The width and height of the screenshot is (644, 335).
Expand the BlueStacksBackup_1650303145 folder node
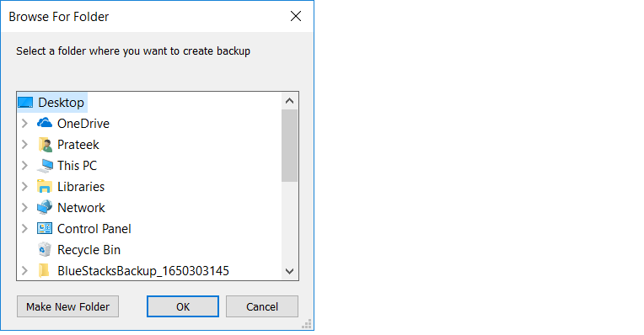(x=24, y=271)
